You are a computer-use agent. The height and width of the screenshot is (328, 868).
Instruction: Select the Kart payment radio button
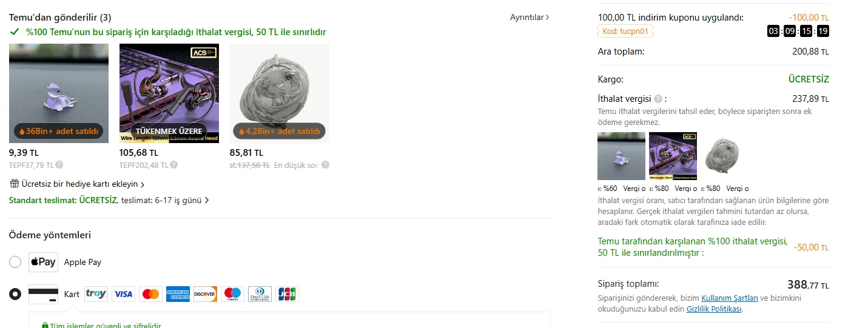[15, 294]
